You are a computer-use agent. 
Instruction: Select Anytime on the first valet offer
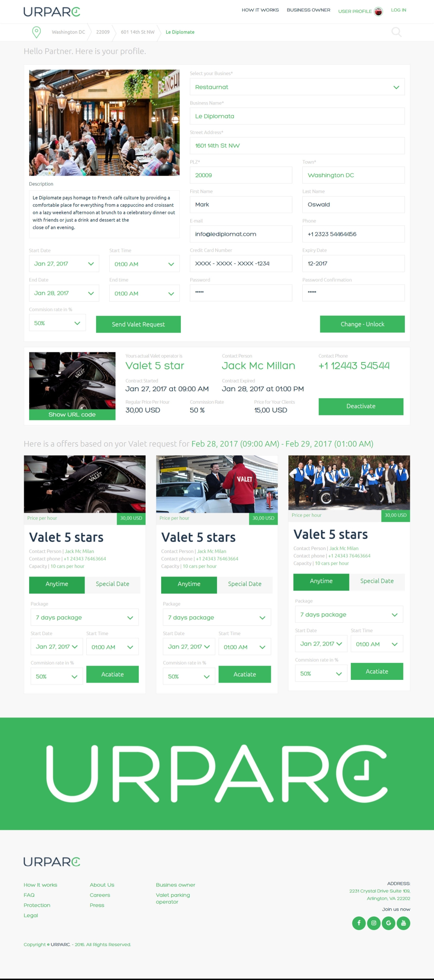pos(57,584)
